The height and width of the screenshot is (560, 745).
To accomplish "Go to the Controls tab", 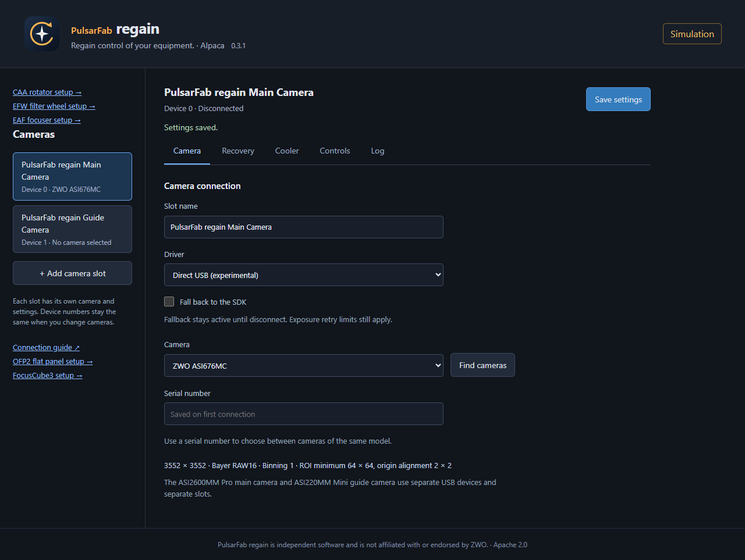I will click(x=335, y=151).
